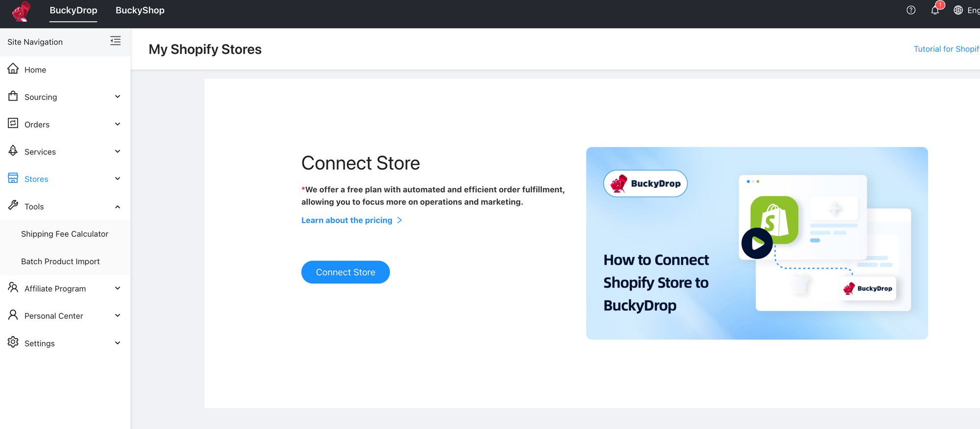Switch to the BuckyShop tab
980x429 pixels.
coord(140,10)
